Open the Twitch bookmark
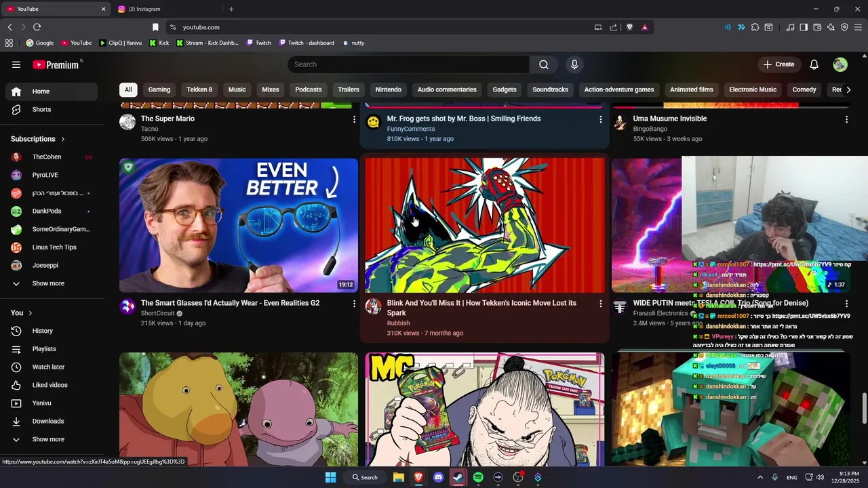The image size is (868, 488). pyautogui.click(x=258, y=43)
